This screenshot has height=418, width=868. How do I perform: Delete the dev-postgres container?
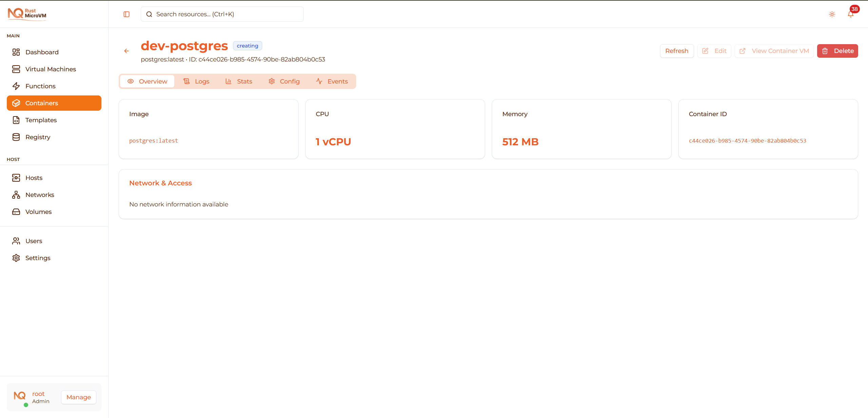pyautogui.click(x=837, y=51)
